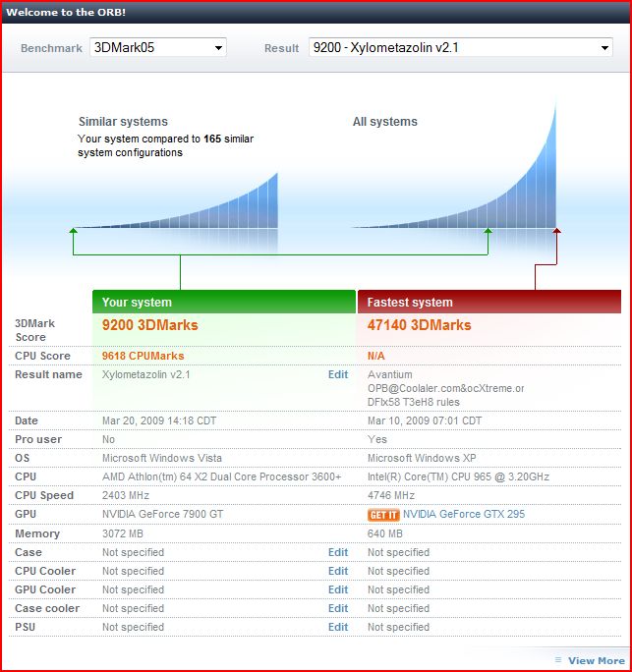Click Edit in the PSU row

point(338,627)
